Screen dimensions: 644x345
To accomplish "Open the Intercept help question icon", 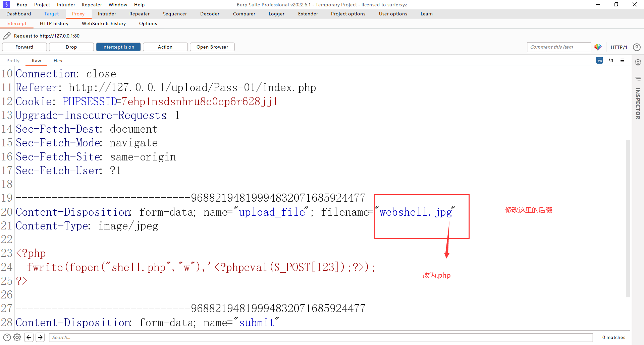I will click(637, 47).
